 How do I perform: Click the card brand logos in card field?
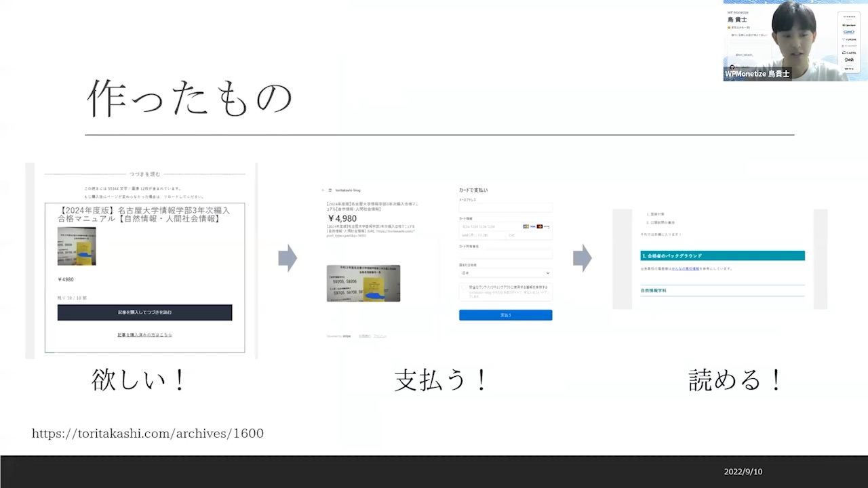[x=536, y=226]
